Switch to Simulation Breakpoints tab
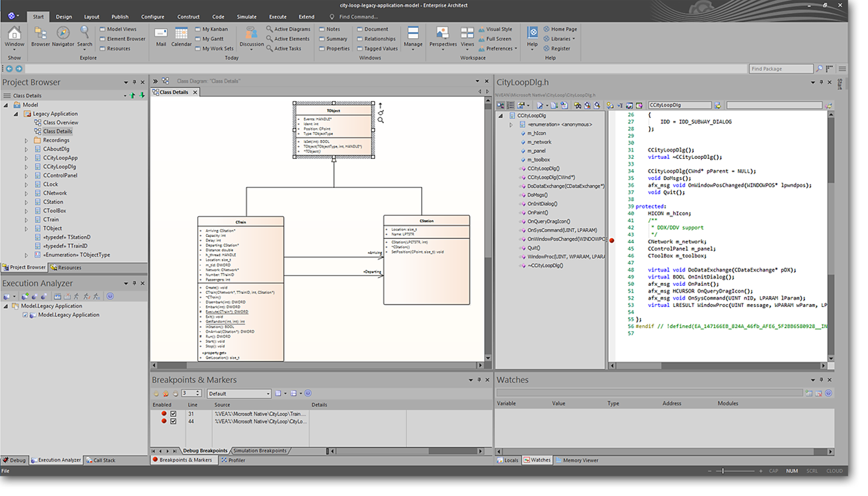 pos(260,451)
